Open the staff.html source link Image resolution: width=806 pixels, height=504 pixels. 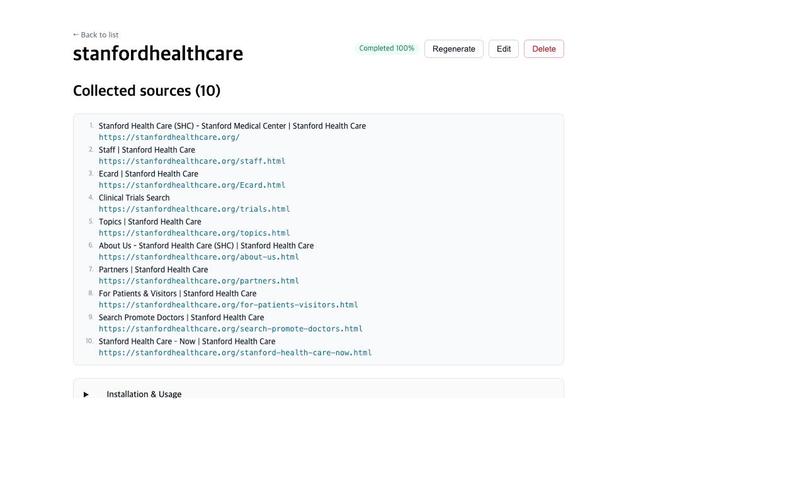click(192, 161)
